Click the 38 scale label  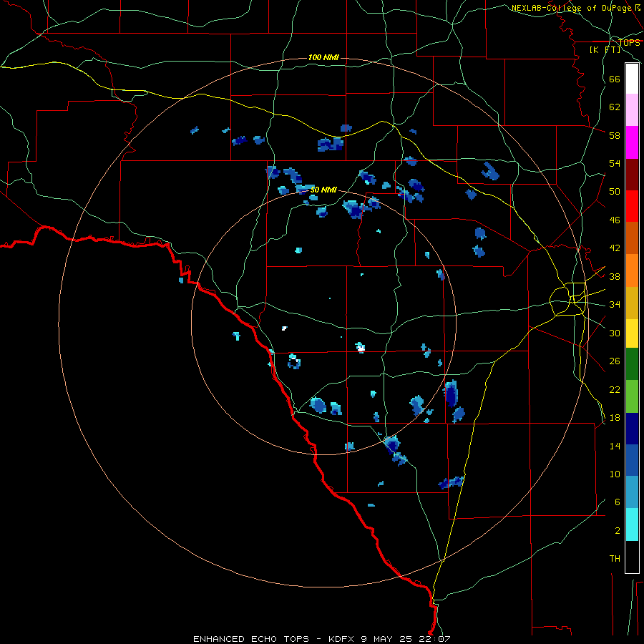(x=615, y=276)
